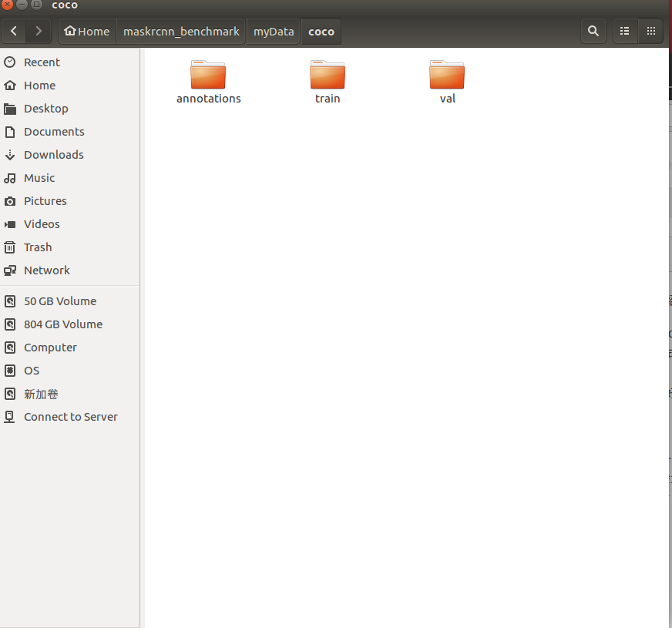672x628 pixels.
Task: Open Computer in the sidebar
Action: pos(70,348)
